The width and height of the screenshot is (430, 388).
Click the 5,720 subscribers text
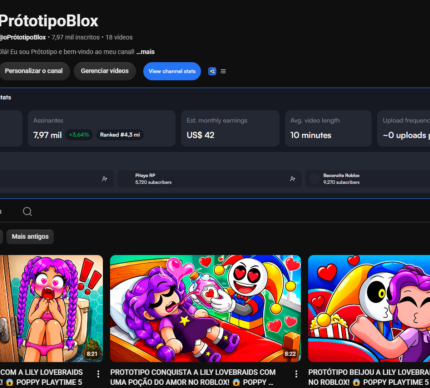pos(153,182)
